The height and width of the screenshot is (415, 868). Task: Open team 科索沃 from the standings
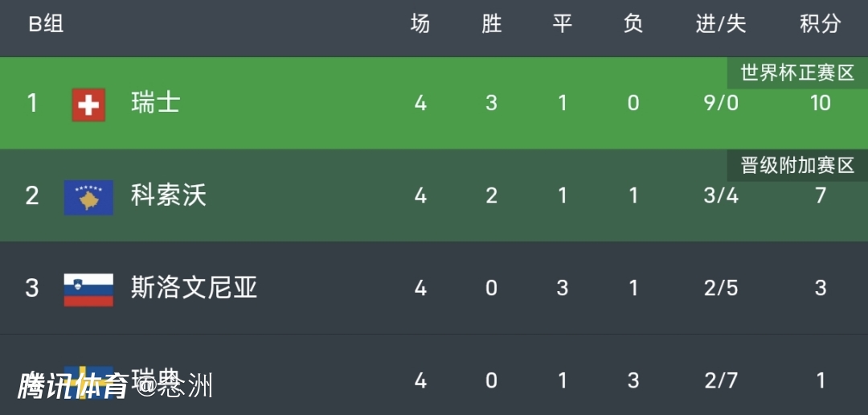[x=169, y=195]
